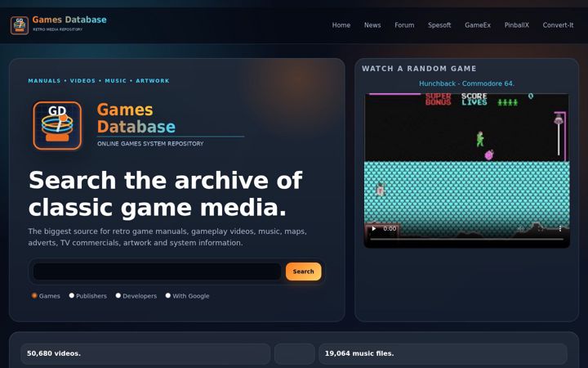Image resolution: width=588 pixels, height=368 pixels.
Task: Open the Home nav item
Action: click(x=341, y=25)
